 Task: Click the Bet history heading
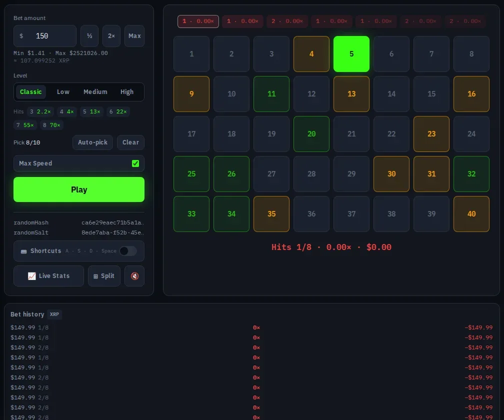[27, 314]
